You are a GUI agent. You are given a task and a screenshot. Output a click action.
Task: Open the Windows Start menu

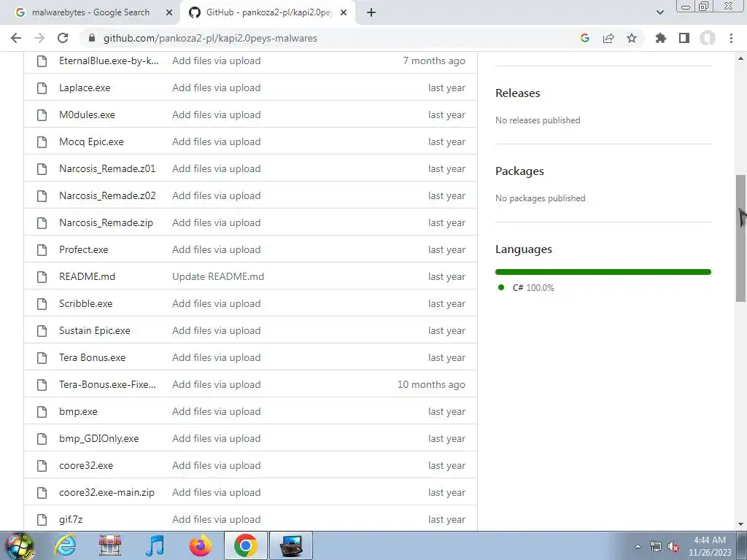(19, 545)
